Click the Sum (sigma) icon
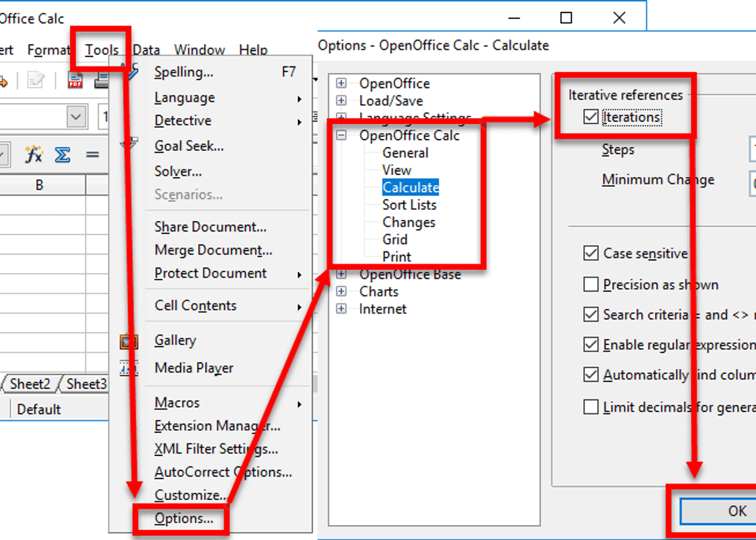This screenshot has width=756, height=540. (62, 155)
